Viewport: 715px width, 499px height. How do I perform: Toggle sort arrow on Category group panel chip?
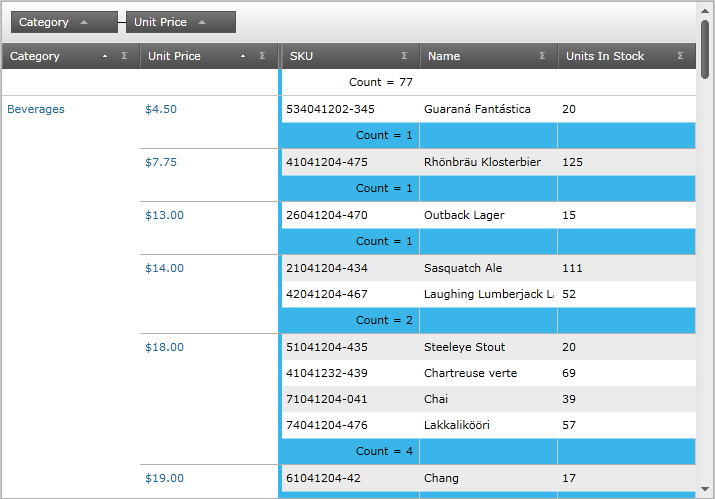[x=84, y=22]
